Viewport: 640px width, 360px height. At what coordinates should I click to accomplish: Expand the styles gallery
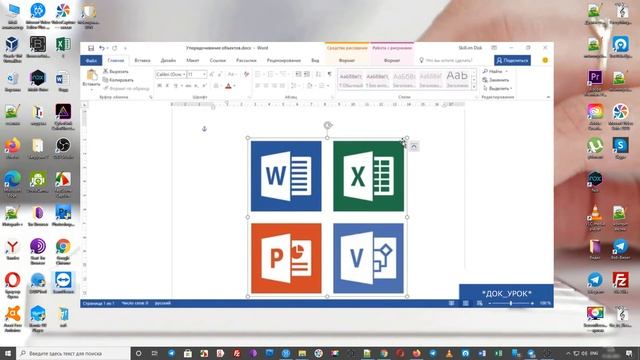point(474,87)
